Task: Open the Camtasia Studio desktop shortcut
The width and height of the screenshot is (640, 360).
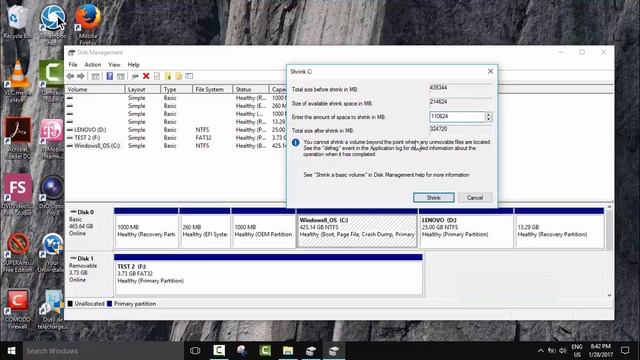Action: click(x=52, y=81)
